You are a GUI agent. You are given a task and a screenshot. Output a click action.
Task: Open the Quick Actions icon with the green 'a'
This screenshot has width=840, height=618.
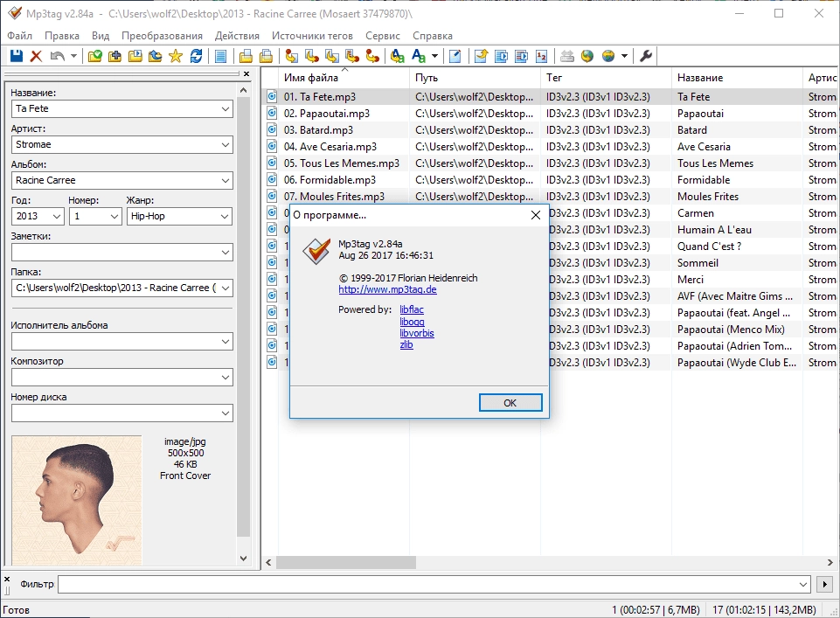click(x=419, y=56)
